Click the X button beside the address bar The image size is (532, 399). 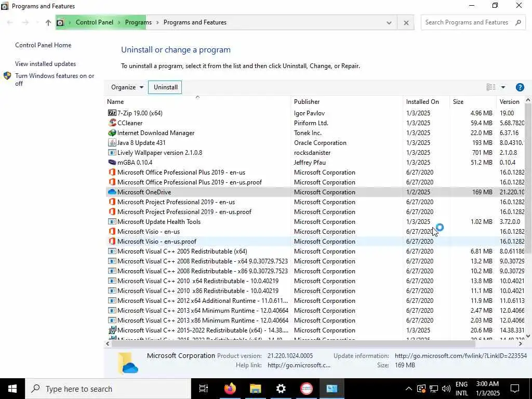coord(406,23)
